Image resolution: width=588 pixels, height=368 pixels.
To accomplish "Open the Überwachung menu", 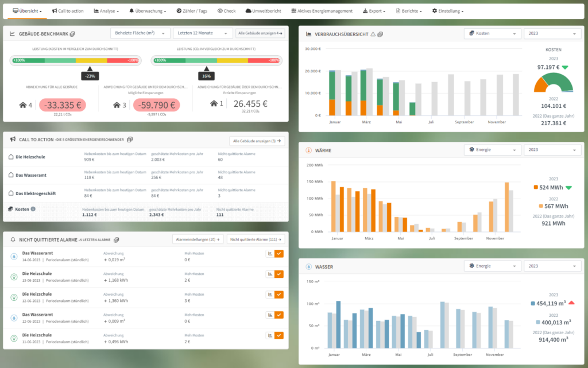I will 148,11.
